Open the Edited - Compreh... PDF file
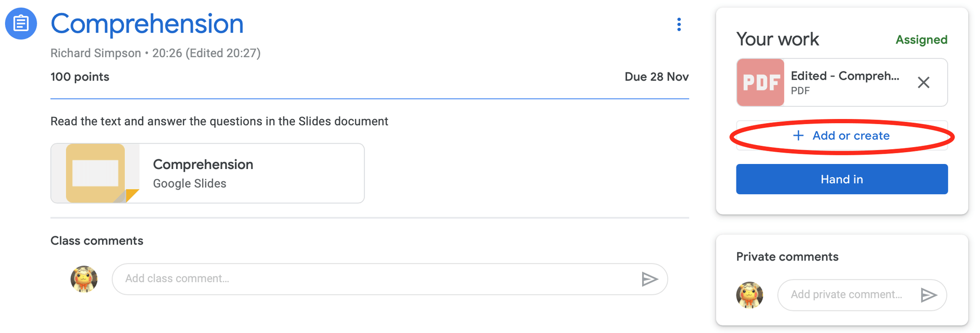Viewport: 980px width, 333px height. (842, 82)
